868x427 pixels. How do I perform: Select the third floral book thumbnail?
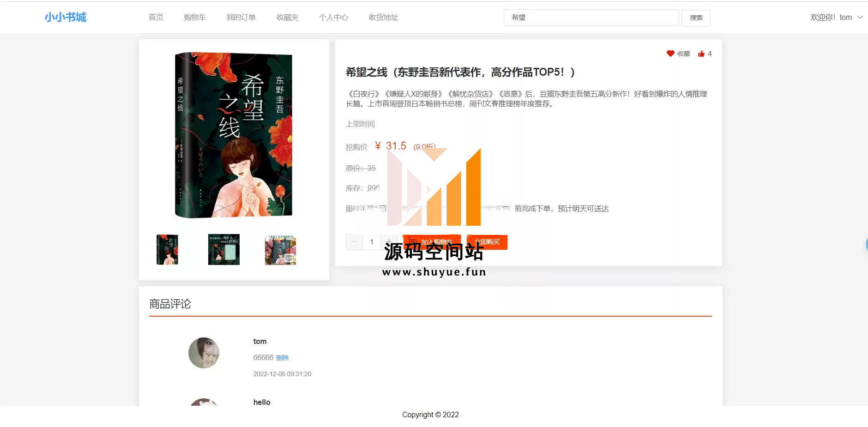280,249
